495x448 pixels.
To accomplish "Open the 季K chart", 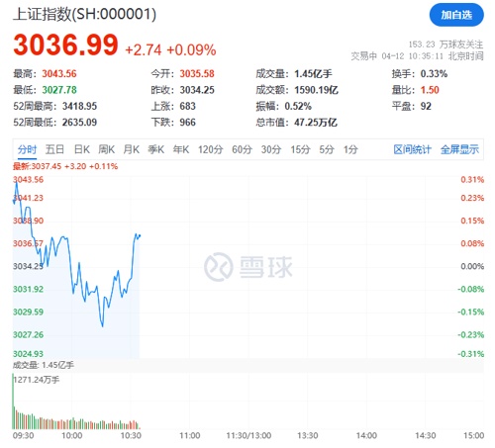I will click(x=156, y=149).
